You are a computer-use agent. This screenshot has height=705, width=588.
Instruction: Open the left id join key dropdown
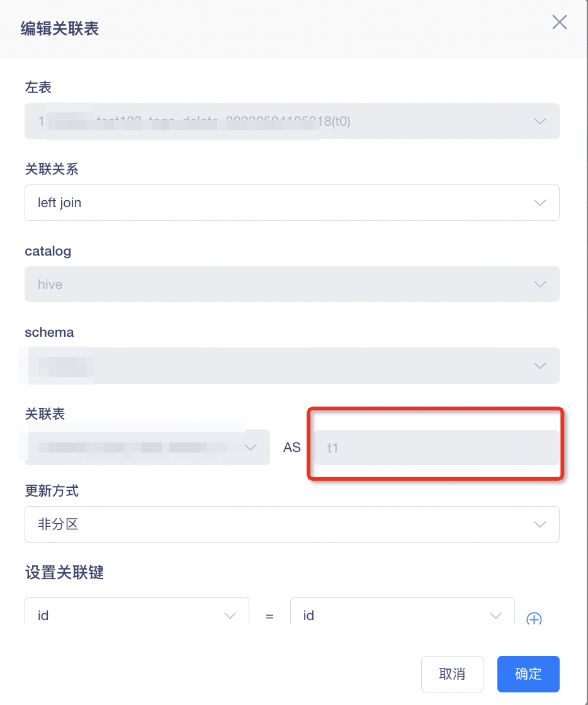point(137,612)
